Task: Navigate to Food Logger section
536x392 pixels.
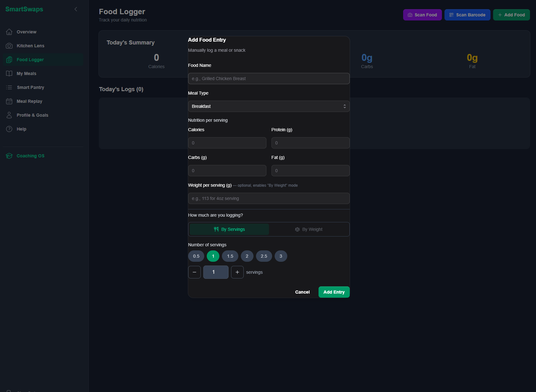Action: click(x=30, y=59)
